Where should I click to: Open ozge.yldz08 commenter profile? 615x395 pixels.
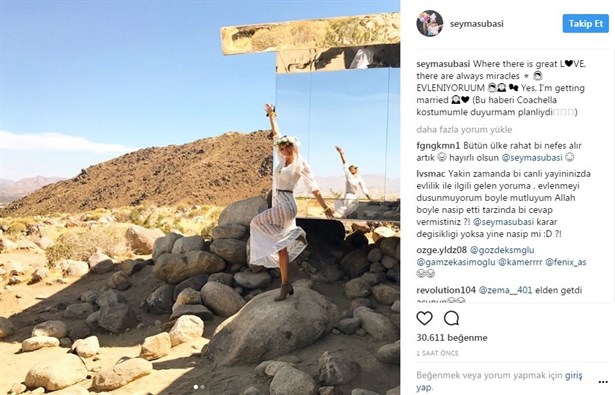(442, 250)
